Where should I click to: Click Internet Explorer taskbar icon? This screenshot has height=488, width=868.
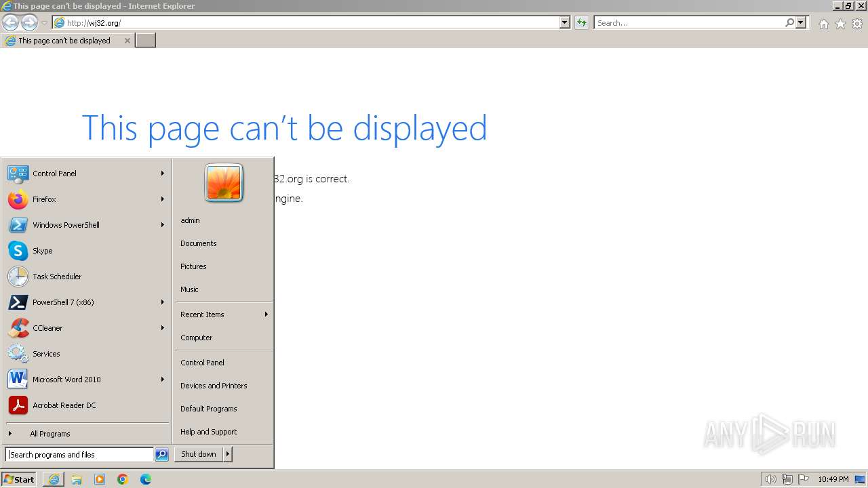(x=54, y=479)
